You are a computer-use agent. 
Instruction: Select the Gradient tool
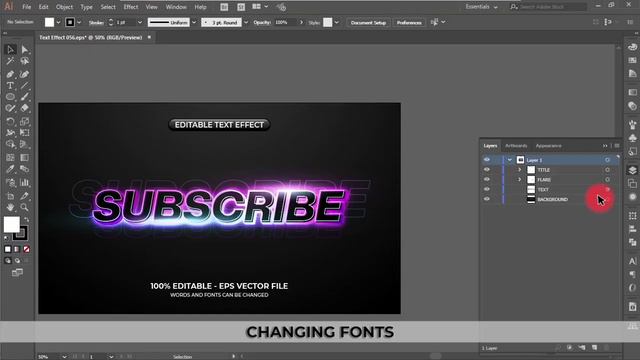pyautogui.click(x=24, y=158)
